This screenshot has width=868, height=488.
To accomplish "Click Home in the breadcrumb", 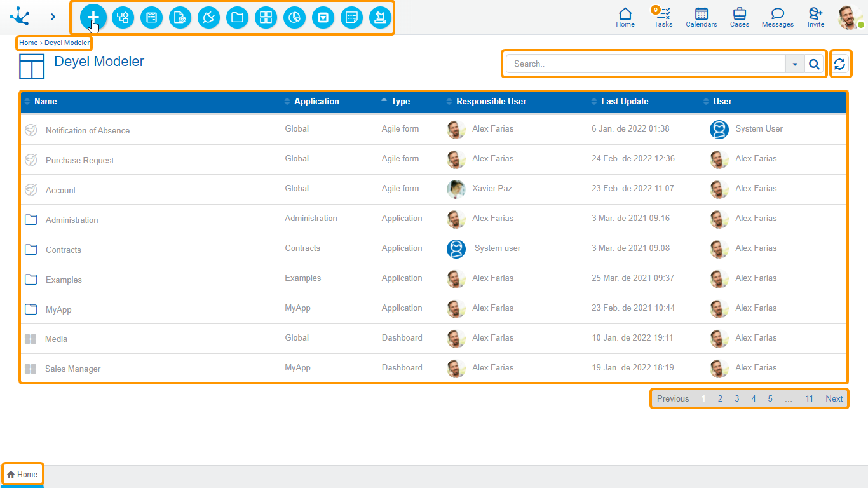I will (28, 43).
